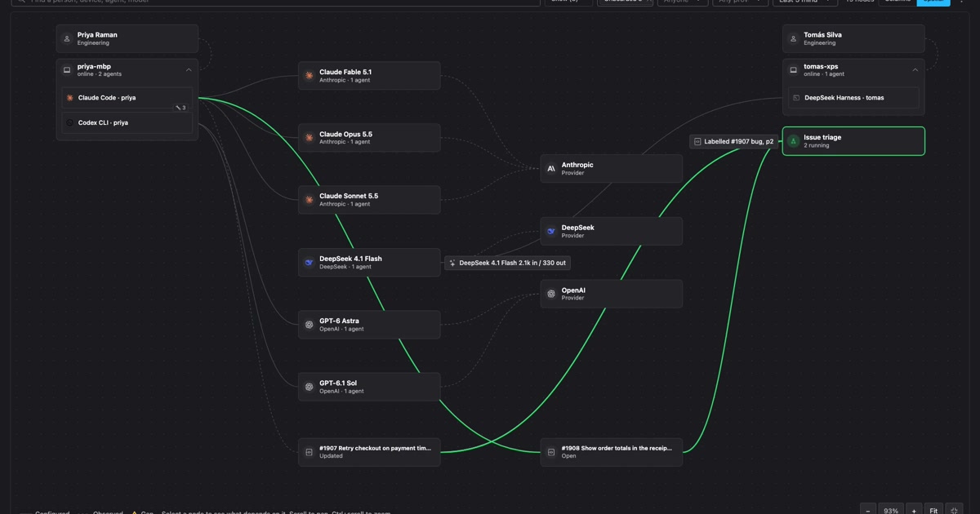Click the 'DeepSeek Harness · tomas' label
Viewport: 980px width, 514px height.
tap(844, 98)
